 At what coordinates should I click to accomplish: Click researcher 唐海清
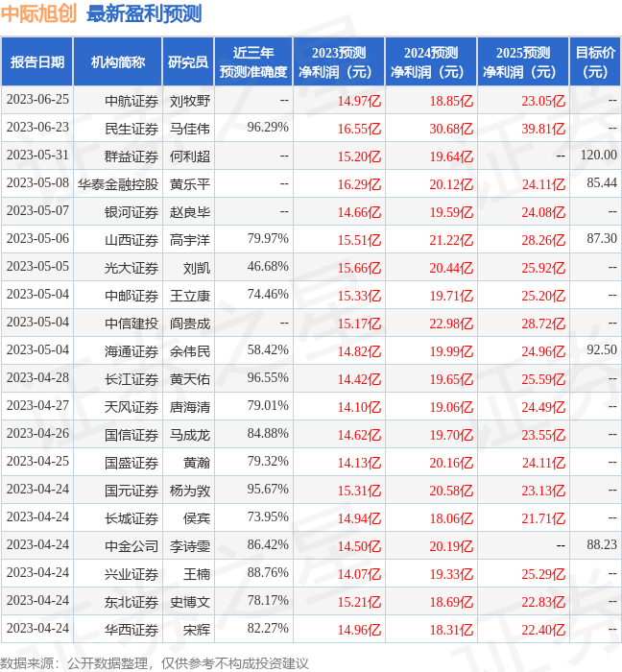point(190,408)
